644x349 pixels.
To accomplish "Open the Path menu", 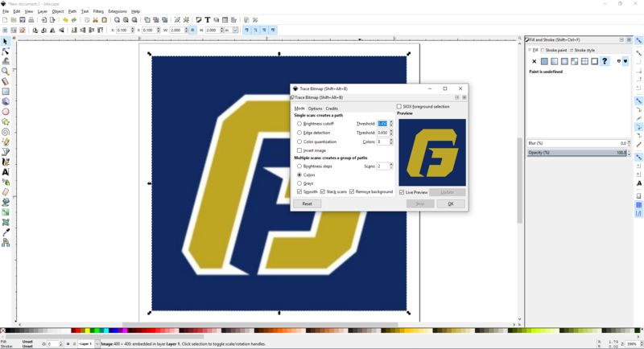I will [x=72, y=11].
